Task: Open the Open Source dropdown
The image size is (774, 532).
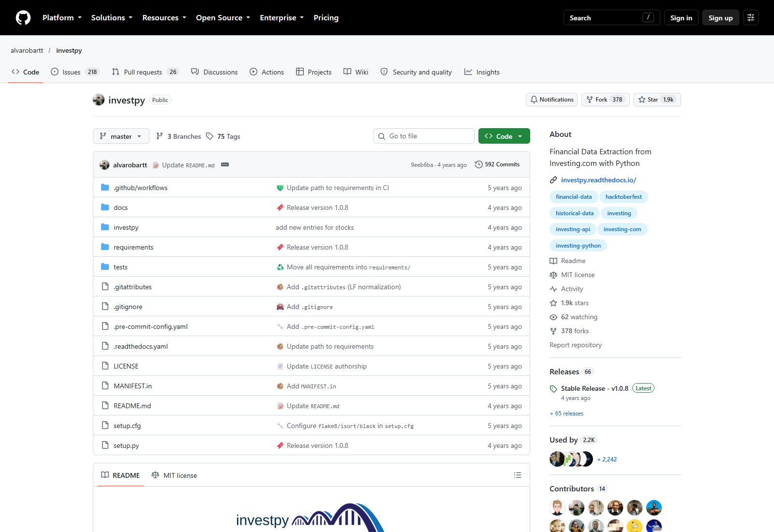Action: (223, 18)
